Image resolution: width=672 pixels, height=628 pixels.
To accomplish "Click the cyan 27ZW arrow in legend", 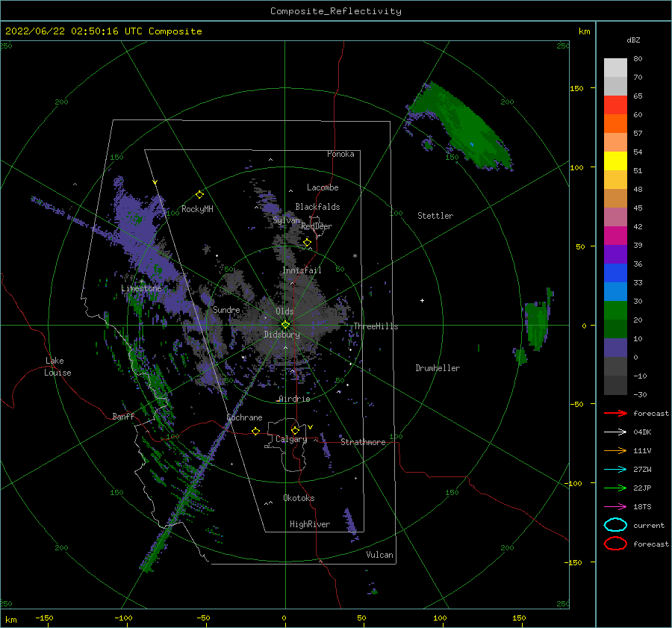I will (615, 470).
